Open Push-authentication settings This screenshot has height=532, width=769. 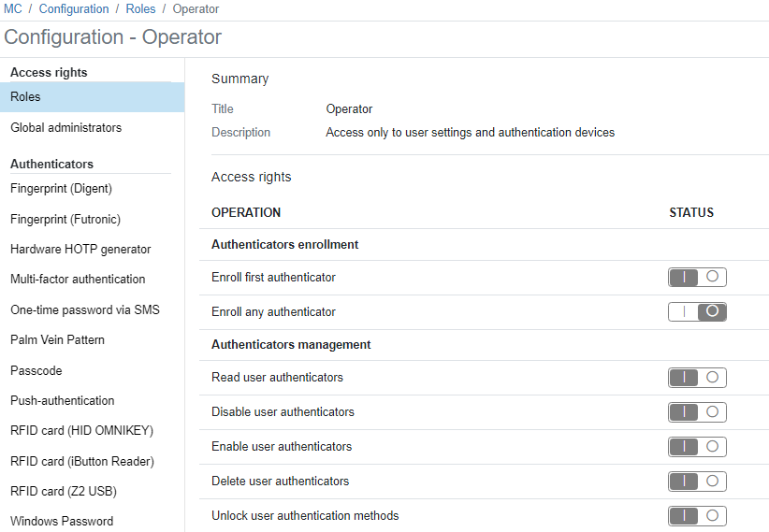click(63, 400)
